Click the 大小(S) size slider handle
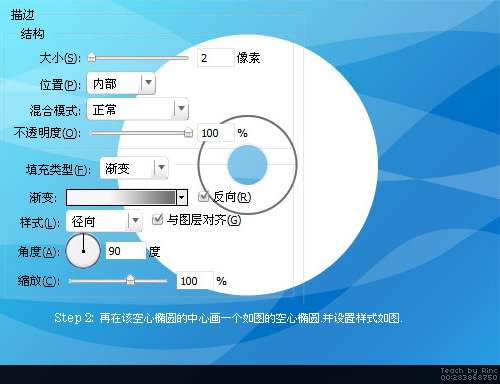Image resolution: width=500 pixels, height=384 pixels. point(92,57)
